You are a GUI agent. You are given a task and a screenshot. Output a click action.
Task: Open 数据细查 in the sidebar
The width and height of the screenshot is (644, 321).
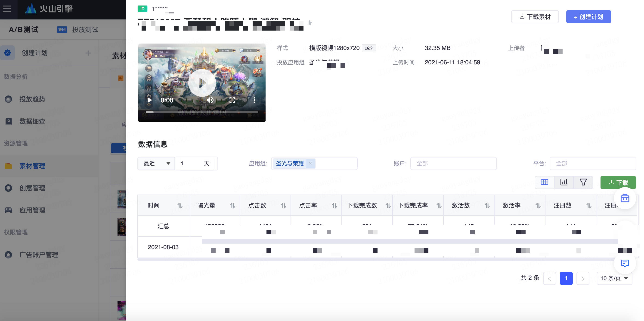pos(32,122)
